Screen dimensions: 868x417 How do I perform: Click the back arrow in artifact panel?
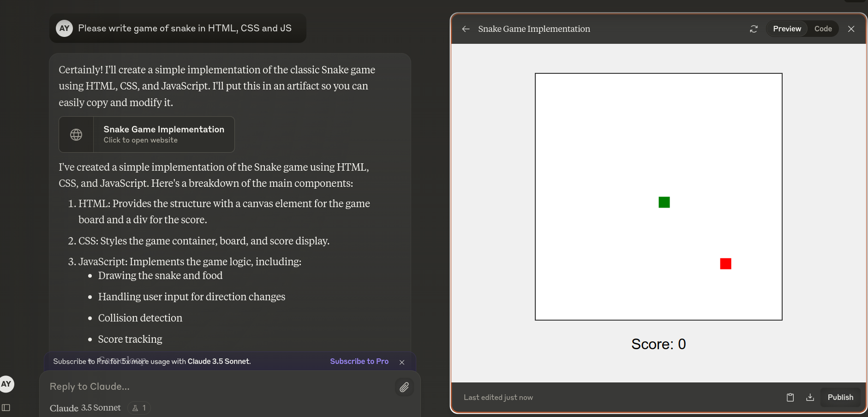pos(466,29)
